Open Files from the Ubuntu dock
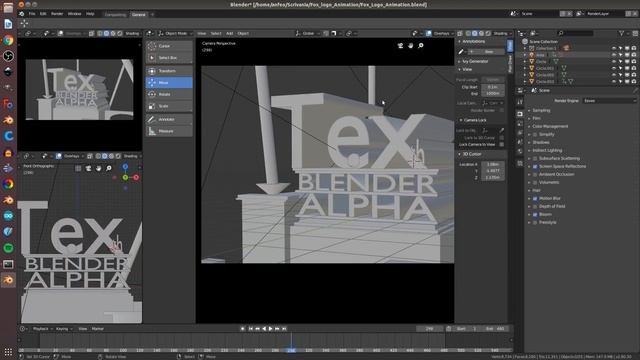This screenshot has height=360, width=640. [x=8, y=8]
